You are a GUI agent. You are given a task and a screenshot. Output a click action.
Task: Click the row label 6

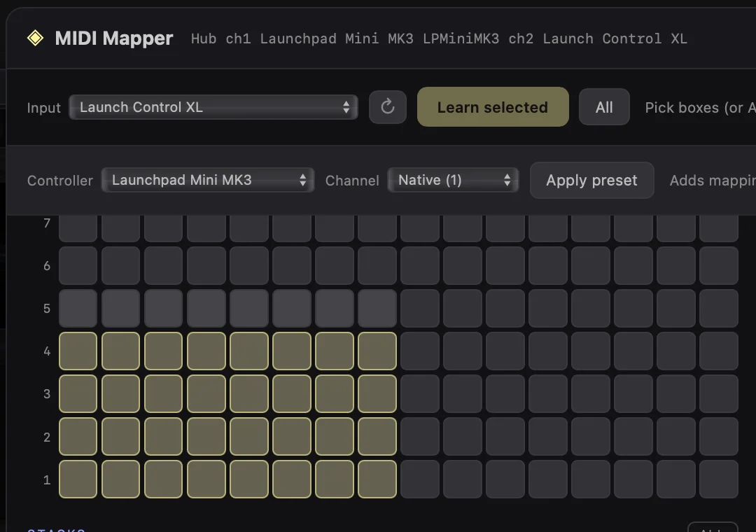[47, 266]
